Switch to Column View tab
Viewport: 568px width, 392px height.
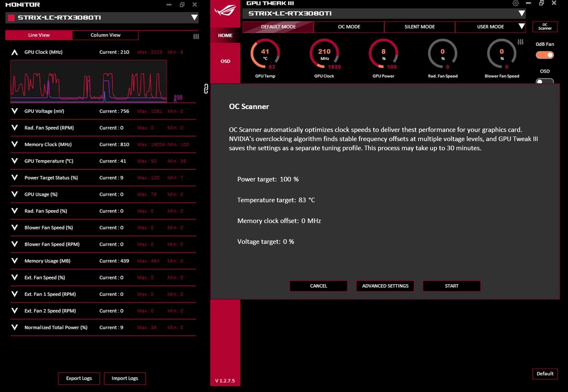click(x=106, y=35)
